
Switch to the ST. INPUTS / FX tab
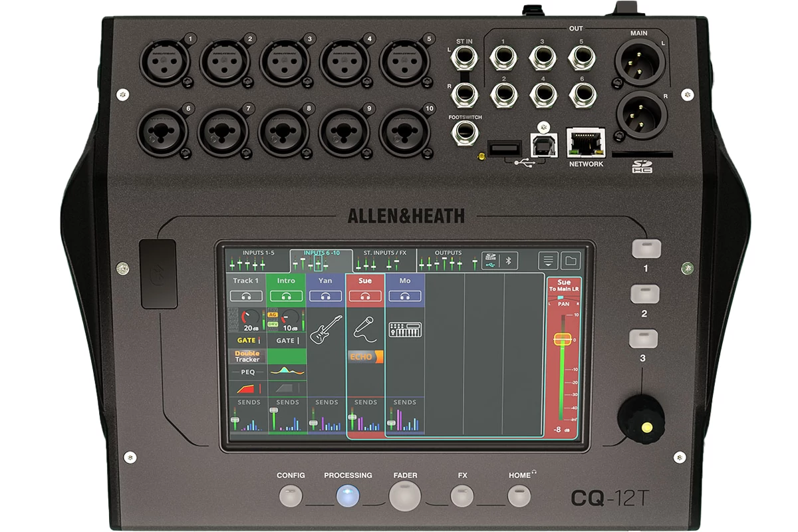pos(385,261)
